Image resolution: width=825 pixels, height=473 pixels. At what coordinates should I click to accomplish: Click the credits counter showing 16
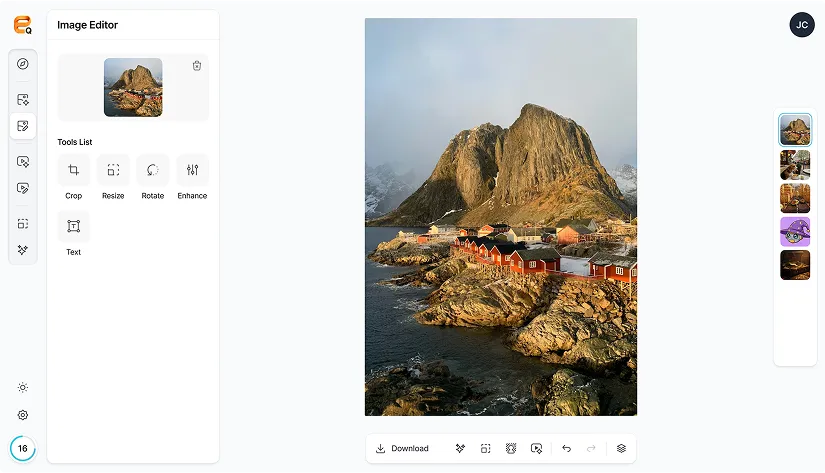tap(23, 449)
